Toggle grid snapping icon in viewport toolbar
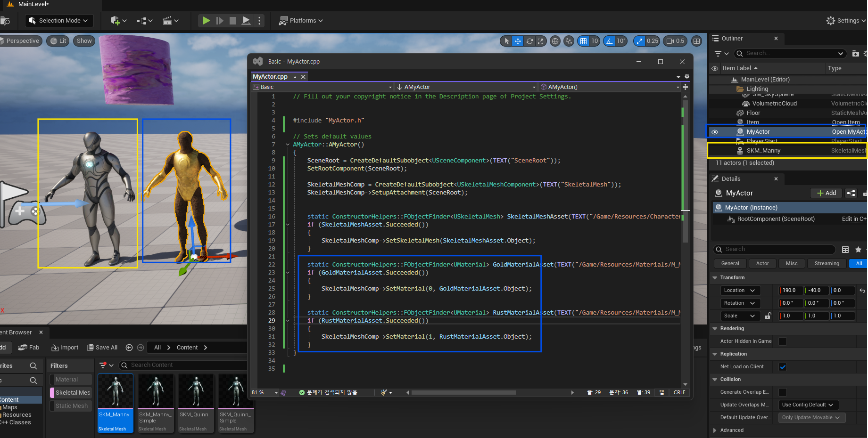 (x=584, y=41)
